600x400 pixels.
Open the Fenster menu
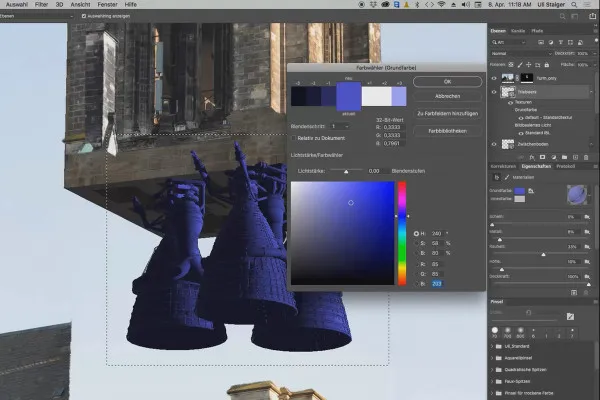pos(108,5)
